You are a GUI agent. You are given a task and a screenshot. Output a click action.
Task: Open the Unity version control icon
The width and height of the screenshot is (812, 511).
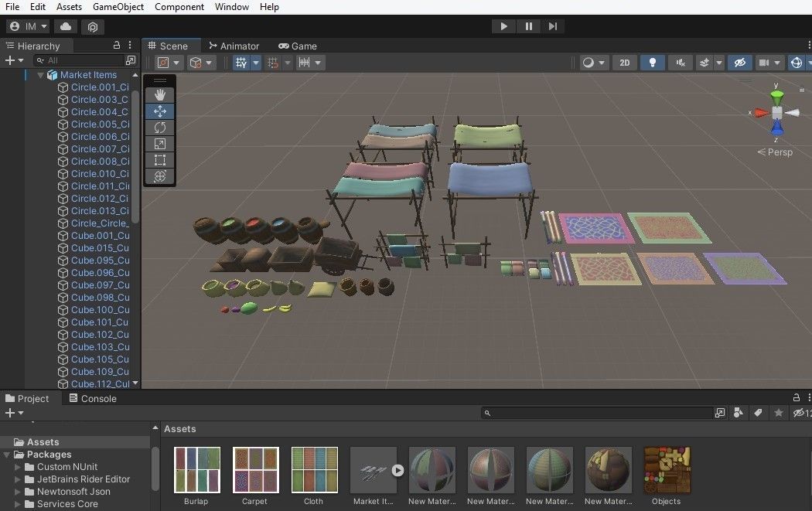(93, 26)
